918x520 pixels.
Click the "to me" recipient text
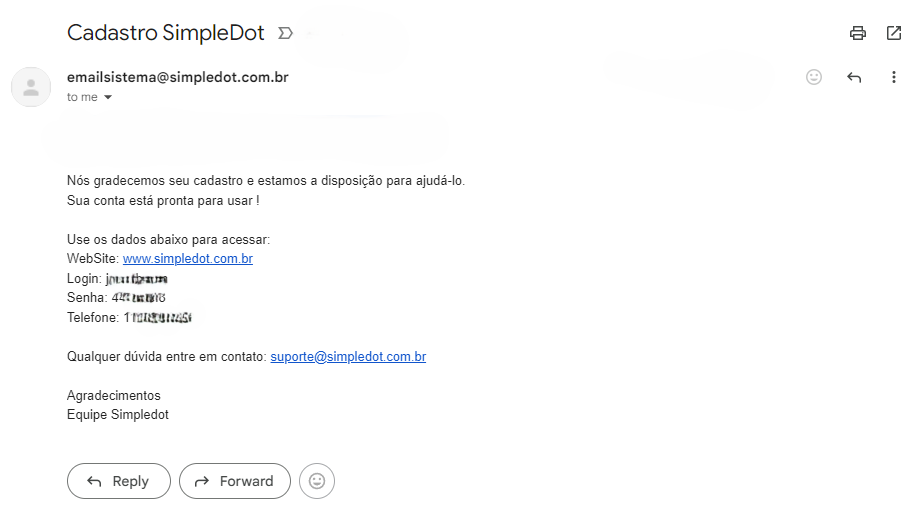(x=82, y=98)
